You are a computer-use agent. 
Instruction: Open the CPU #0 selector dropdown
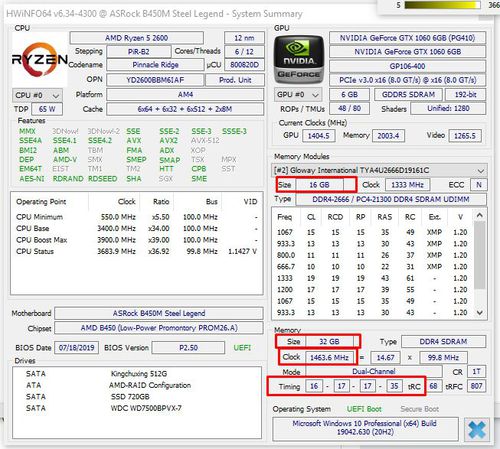point(37,96)
